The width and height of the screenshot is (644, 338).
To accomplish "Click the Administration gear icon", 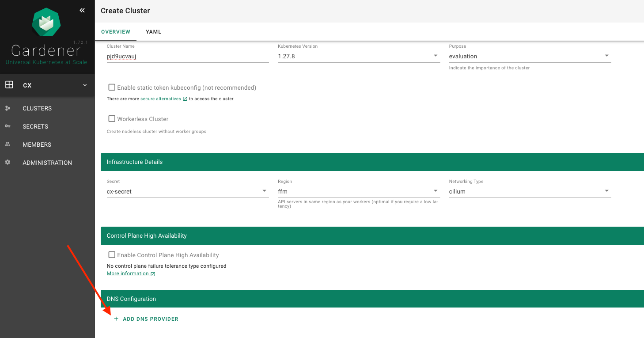I will [8, 163].
